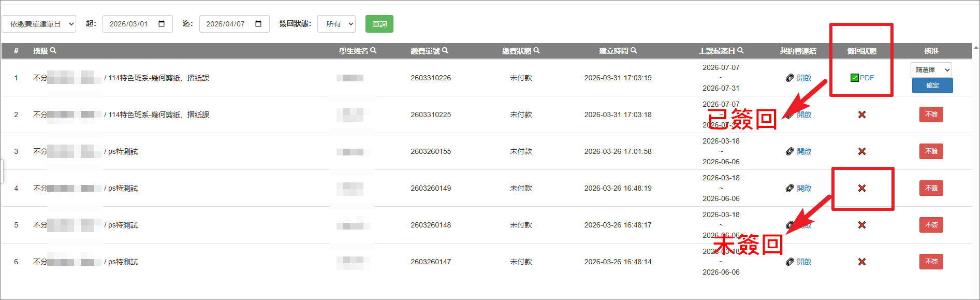Open the 請選擇 approval dropdown in row 1
980x300 pixels.
[931, 69]
